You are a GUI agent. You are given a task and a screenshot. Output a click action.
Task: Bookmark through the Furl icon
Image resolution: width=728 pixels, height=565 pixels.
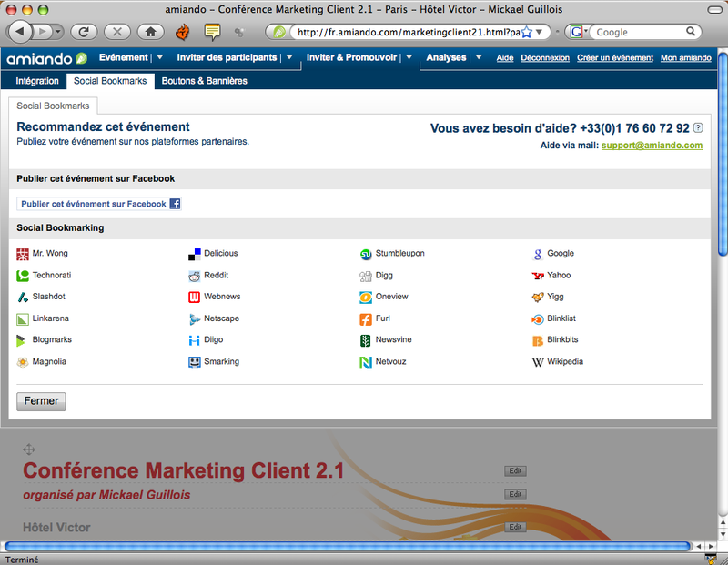(366, 319)
